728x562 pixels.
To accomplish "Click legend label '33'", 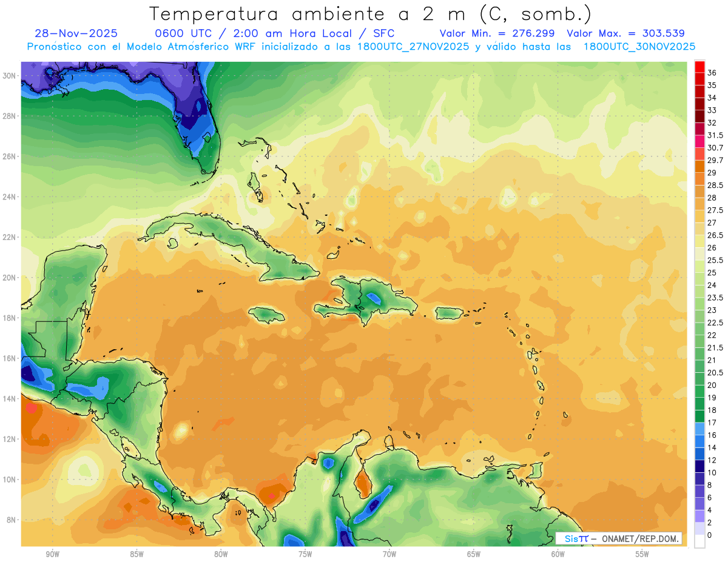I will point(712,110).
